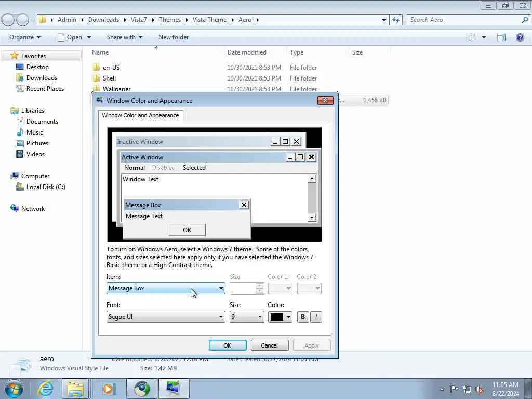
Task: Toggle Bold font button
Action: point(303,317)
